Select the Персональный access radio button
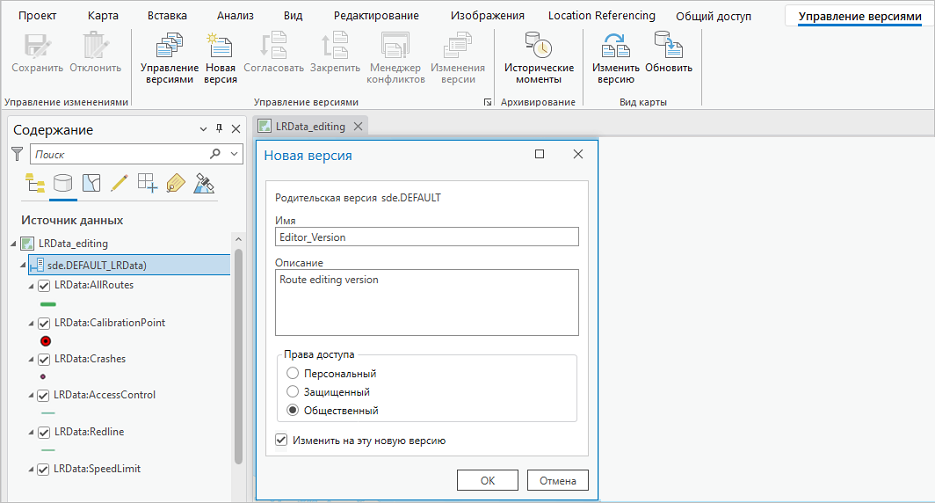 [293, 373]
